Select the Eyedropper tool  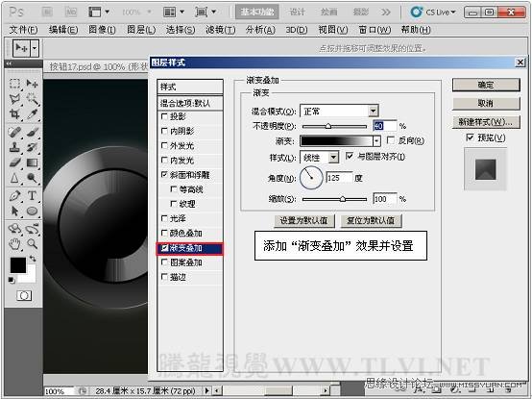pyautogui.click(x=32, y=114)
